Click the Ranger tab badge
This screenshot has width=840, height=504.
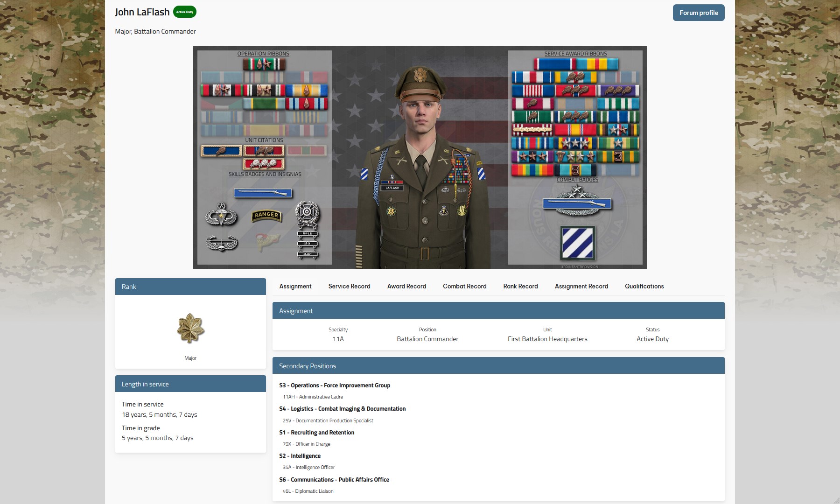(x=266, y=215)
